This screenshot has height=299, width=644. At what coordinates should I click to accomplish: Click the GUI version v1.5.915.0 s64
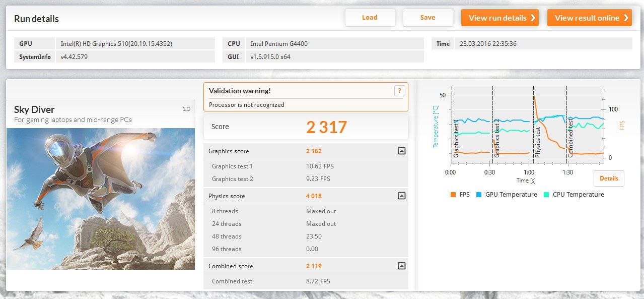click(270, 57)
